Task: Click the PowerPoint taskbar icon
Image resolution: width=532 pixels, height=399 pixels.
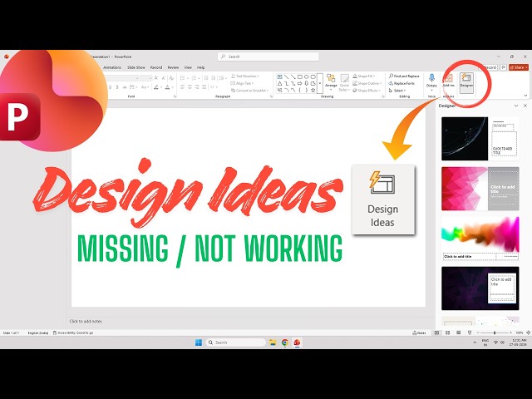Action: click(298, 342)
